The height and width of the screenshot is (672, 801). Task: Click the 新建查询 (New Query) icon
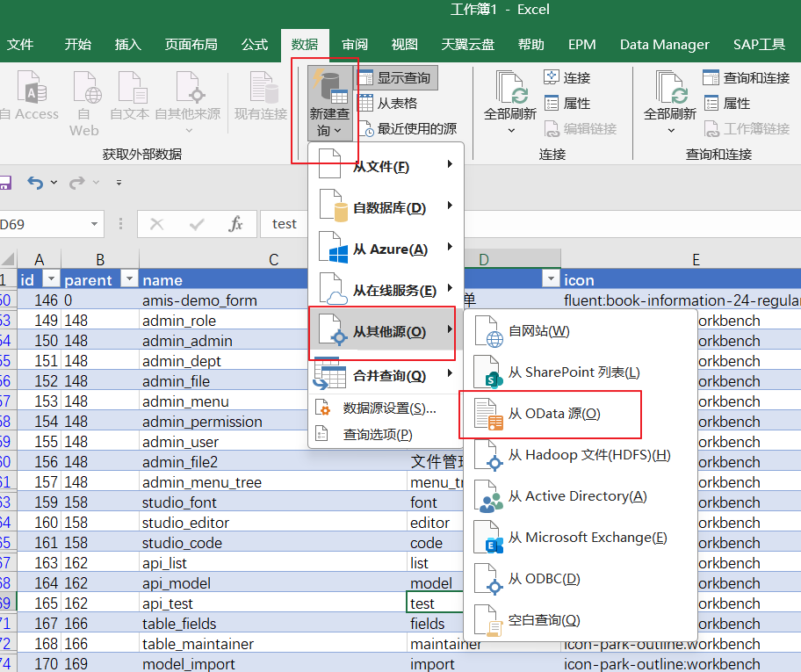[329, 89]
